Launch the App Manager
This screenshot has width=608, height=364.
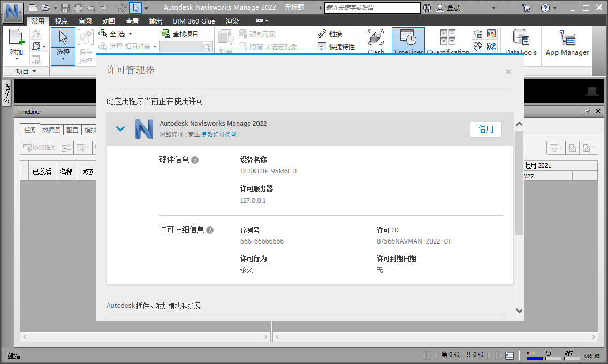point(567,42)
